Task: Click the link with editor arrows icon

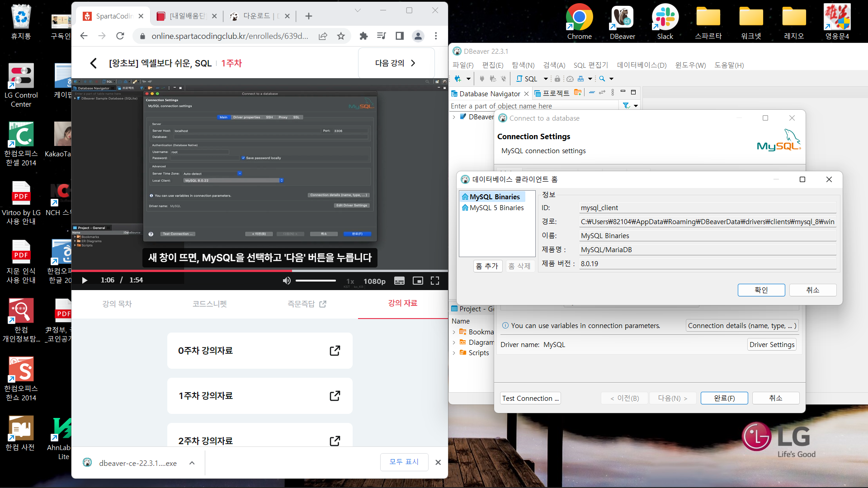Action: (x=602, y=93)
